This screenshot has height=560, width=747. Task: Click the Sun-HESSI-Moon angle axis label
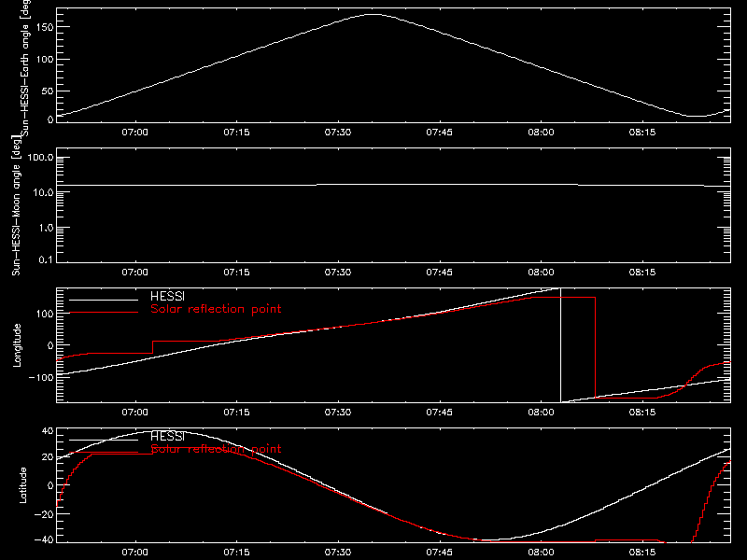pos(16,205)
